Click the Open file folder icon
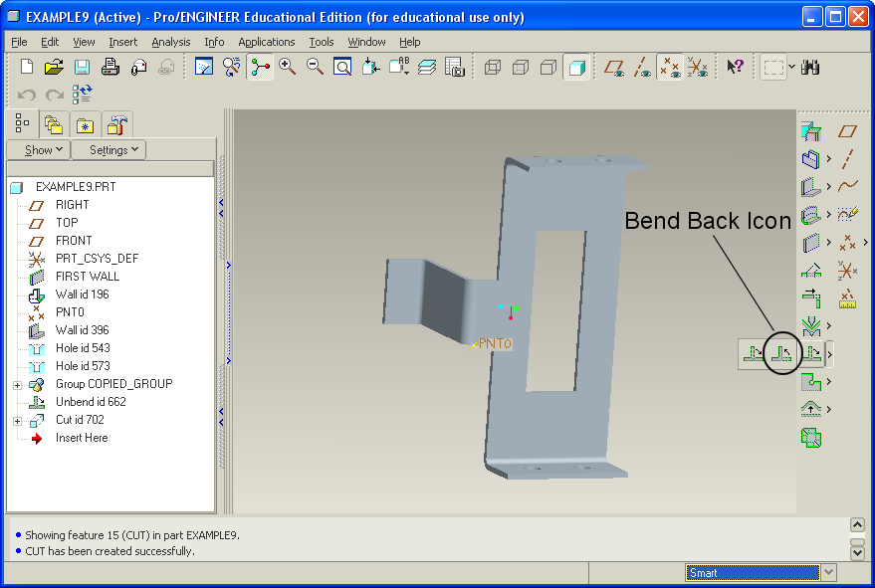Image resolution: width=875 pixels, height=588 pixels. [54, 68]
